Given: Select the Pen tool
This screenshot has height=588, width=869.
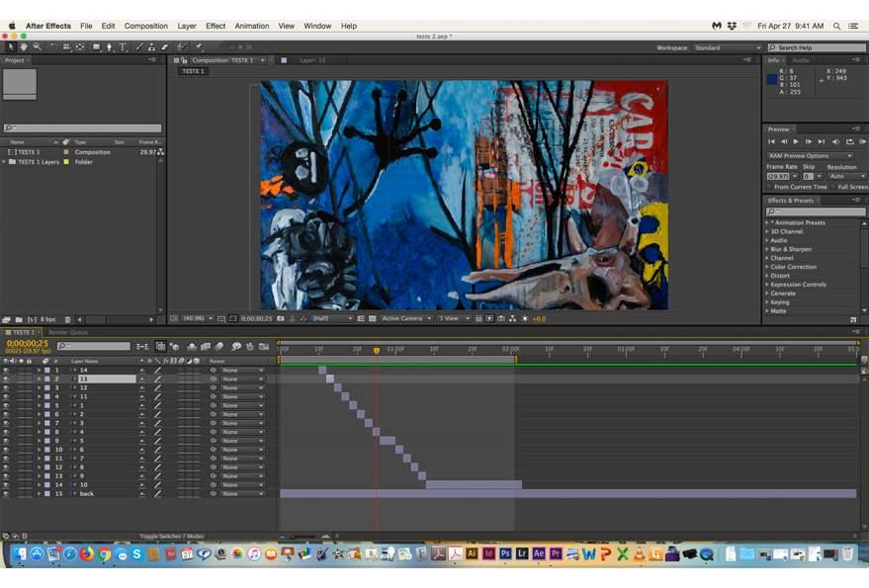Looking at the screenshot, I should 109,47.
